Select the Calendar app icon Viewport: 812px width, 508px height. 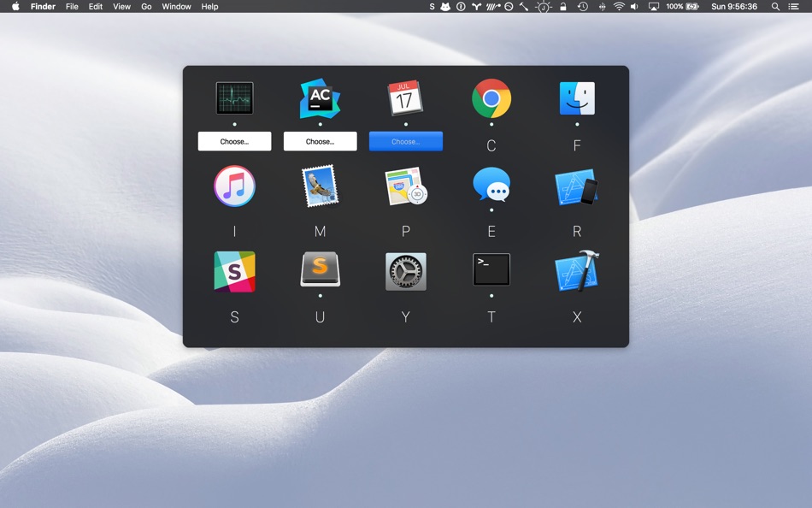click(405, 98)
